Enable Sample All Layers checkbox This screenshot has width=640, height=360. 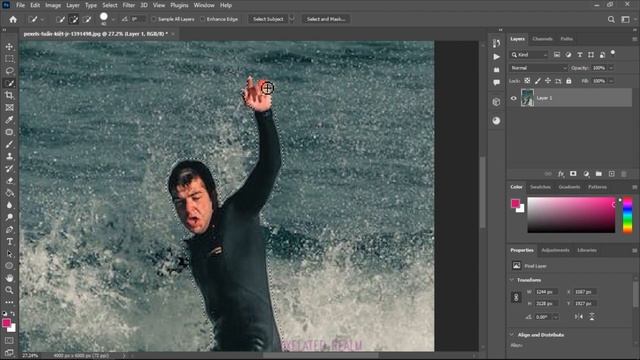pos(154,19)
